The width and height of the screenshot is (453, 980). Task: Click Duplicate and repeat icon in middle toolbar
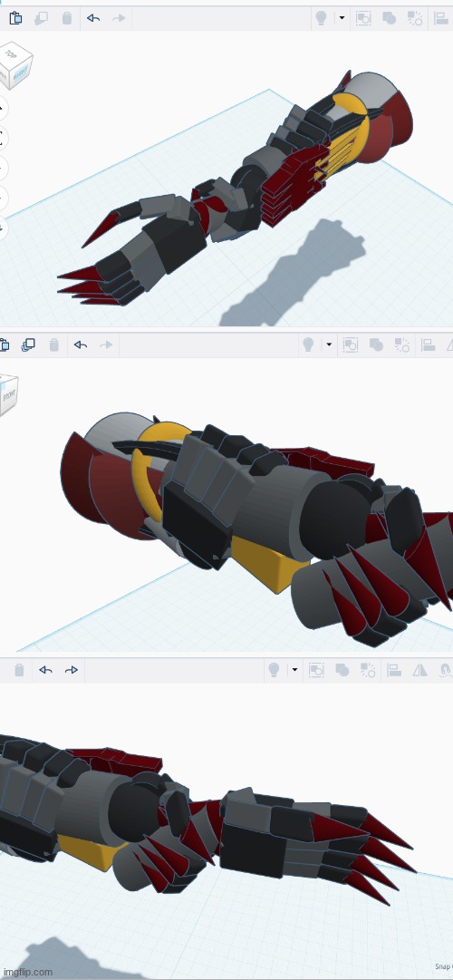point(28,344)
